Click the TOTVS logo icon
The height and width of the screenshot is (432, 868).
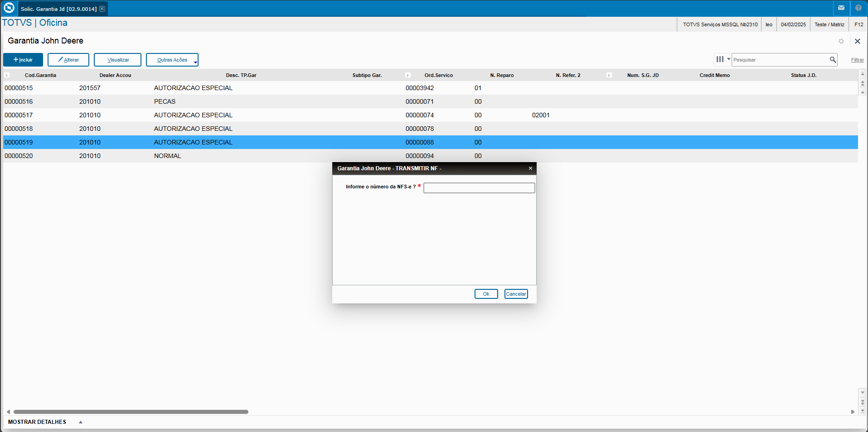coord(9,8)
